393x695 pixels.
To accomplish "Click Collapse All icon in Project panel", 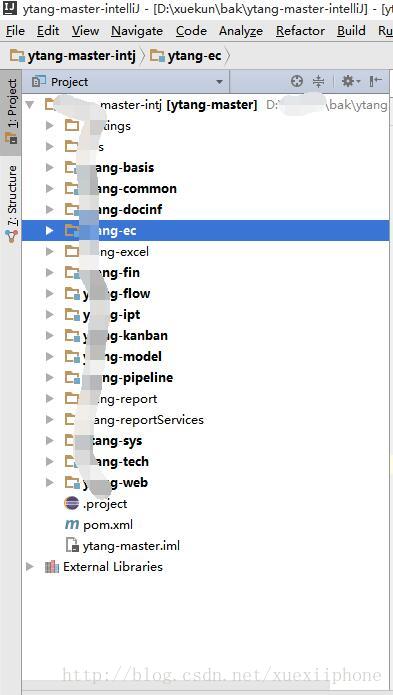I will click(x=319, y=81).
